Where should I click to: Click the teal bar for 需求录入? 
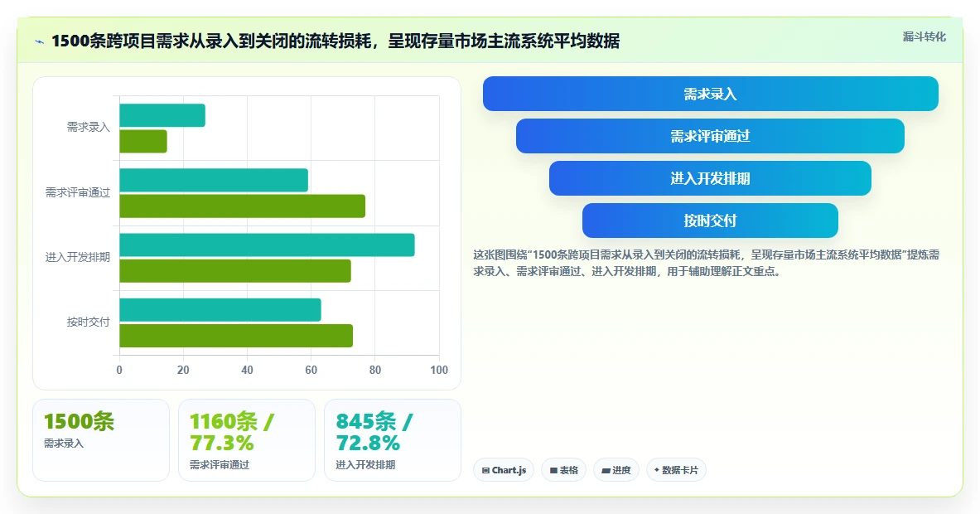(162, 116)
